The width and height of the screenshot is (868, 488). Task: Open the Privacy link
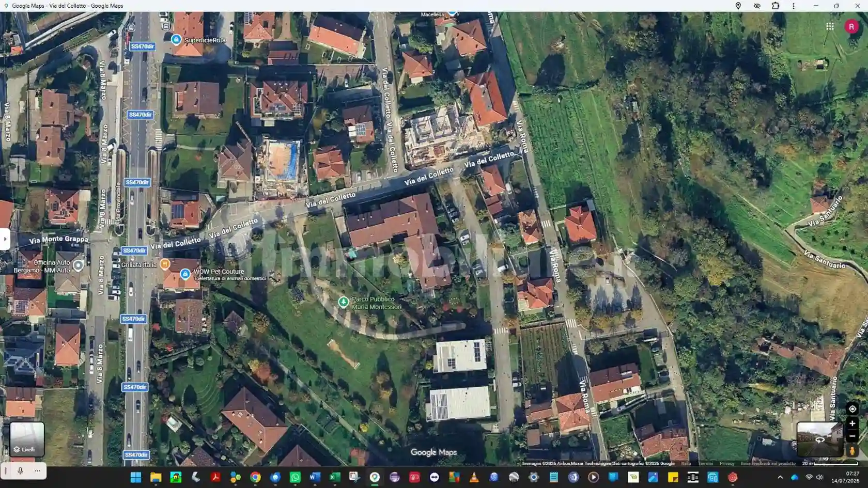click(726, 463)
